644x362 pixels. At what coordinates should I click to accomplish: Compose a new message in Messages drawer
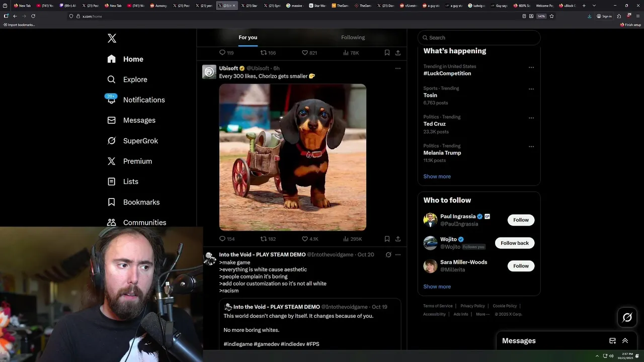(x=612, y=341)
